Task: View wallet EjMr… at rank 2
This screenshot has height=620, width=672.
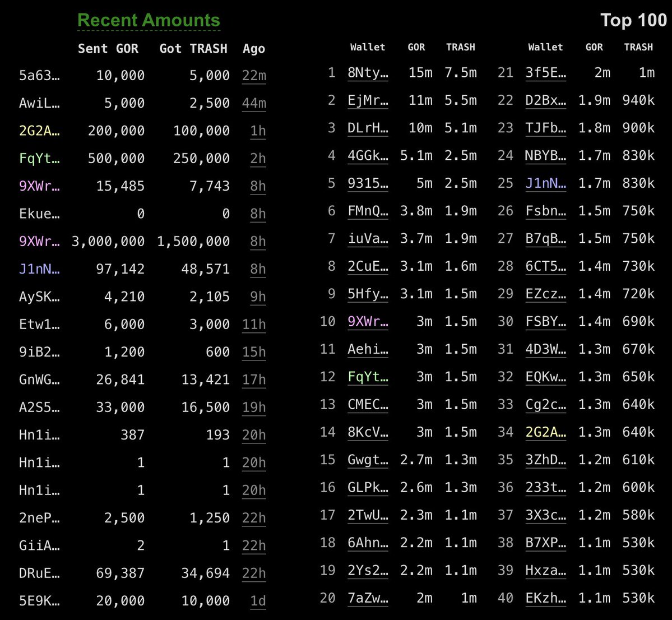Action: [368, 100]
